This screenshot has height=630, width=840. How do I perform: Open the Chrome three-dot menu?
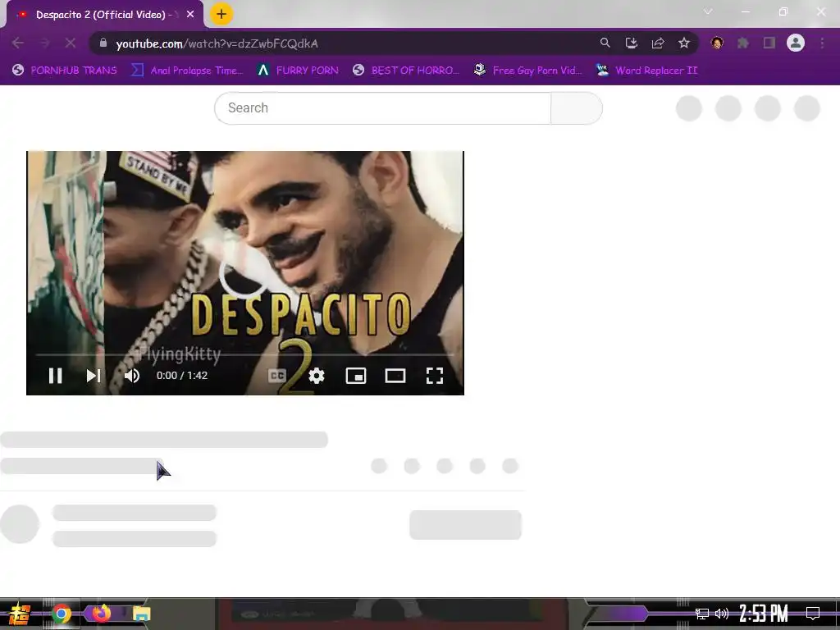tap(822, 43)
